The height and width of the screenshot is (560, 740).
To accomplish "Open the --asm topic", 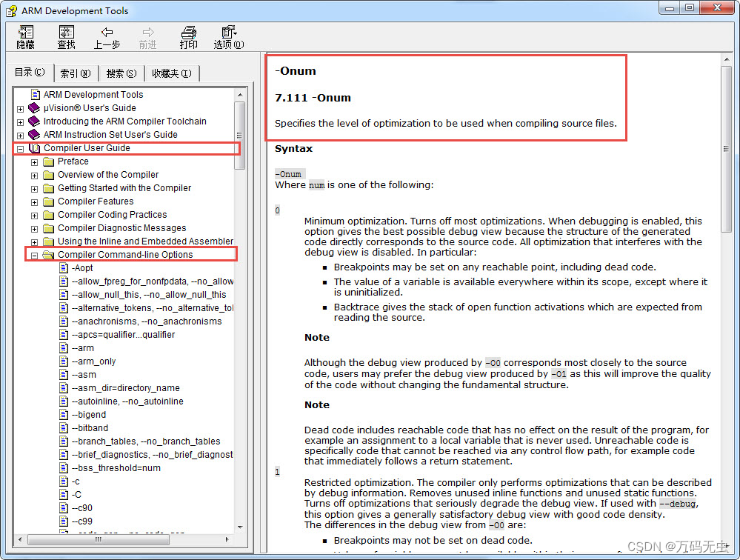I will [x=84, y=375].
